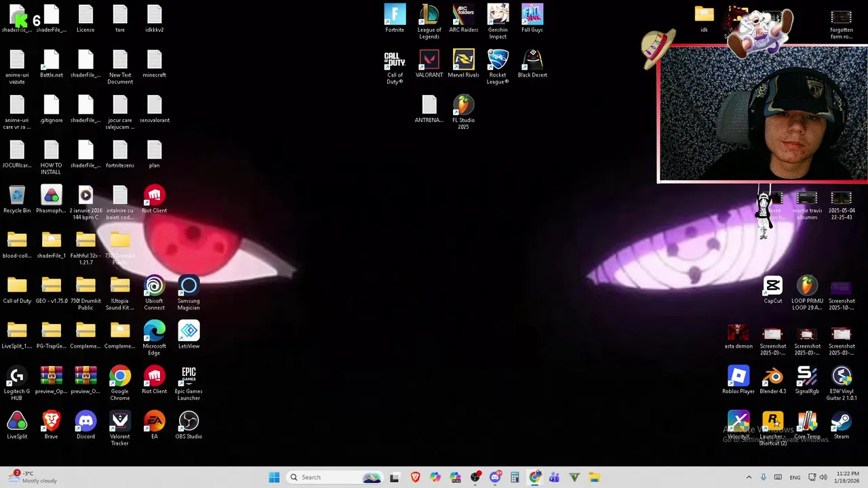
Task: Select the Recycle Bin
Action: [17, 199]
